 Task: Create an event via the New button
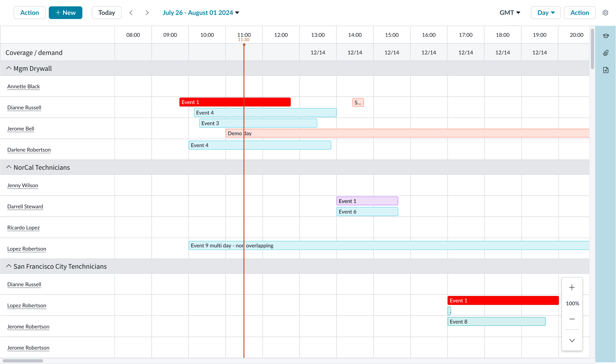65,13
